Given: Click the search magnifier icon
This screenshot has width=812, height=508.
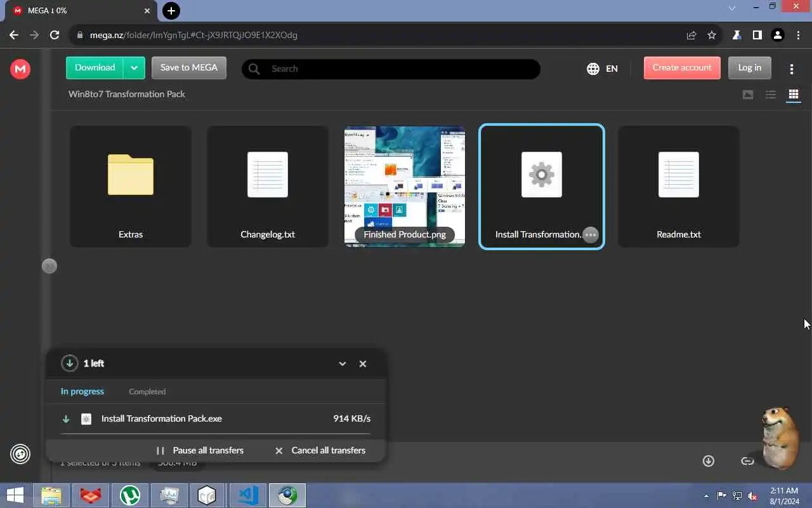Looking at the screenshot, I should point(254,69).
